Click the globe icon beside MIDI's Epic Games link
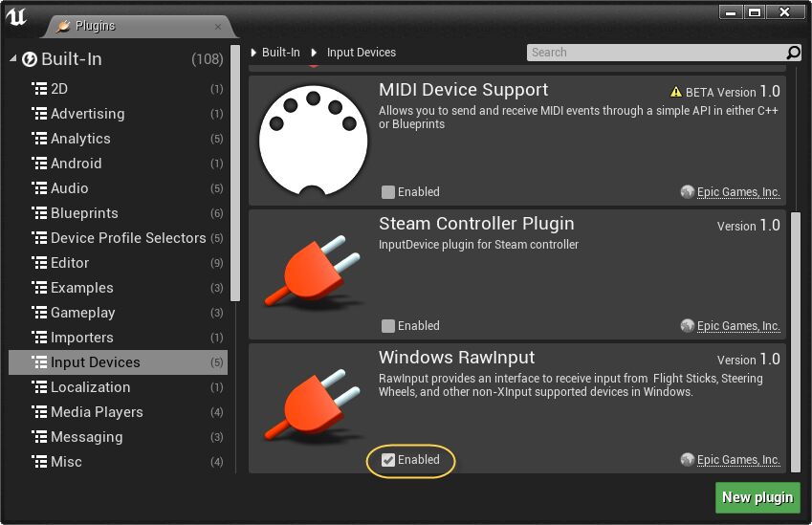This screenshot has width=812, height=525. (x=687, y=192)
